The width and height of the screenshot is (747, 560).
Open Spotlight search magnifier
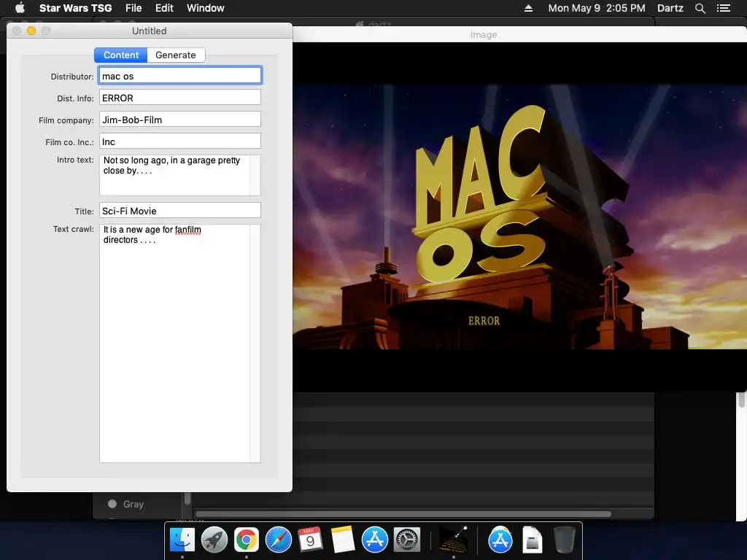pos(700,8)
